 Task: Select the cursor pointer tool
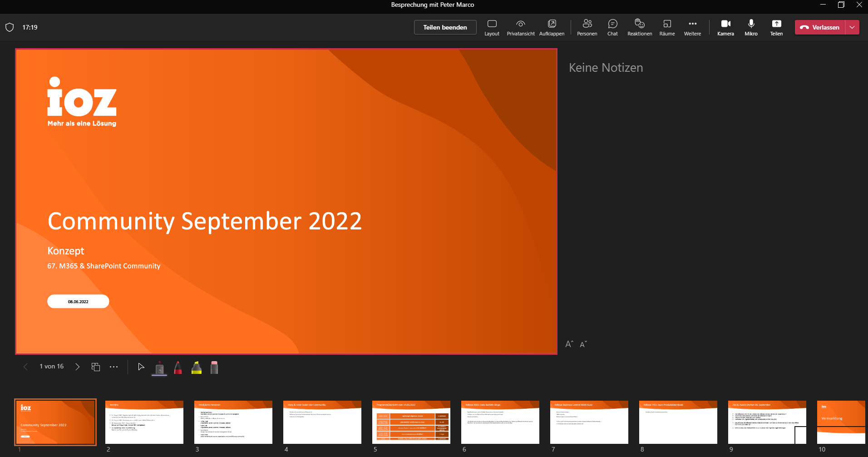(x=141, y=367)
